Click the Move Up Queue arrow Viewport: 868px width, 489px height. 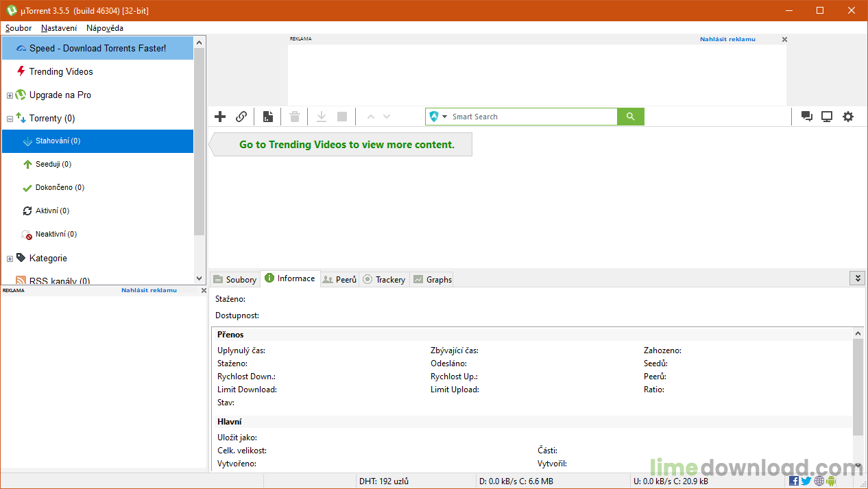click(x=371, y=117)
